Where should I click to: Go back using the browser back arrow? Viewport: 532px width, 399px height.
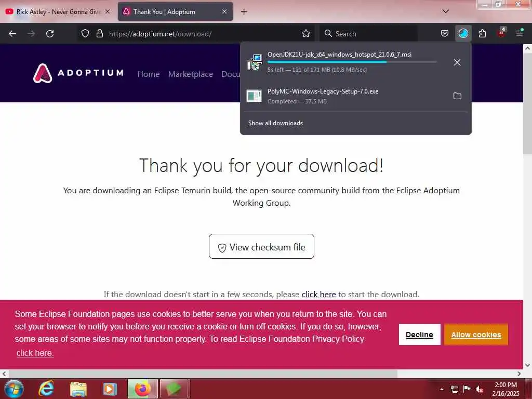(x=12, y=34)
